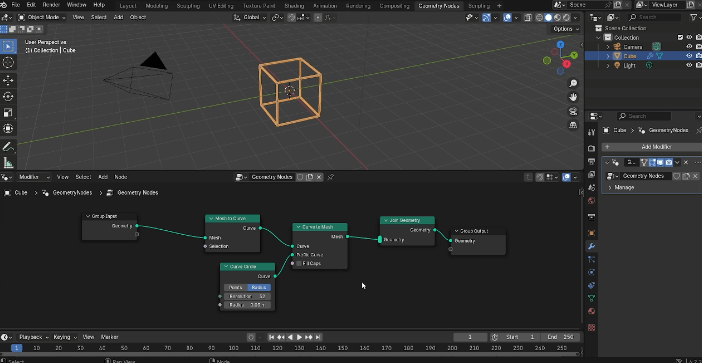The image size is (702, 363).
Task: Open the viewport Options dropdown
Action: pos(565,29)
